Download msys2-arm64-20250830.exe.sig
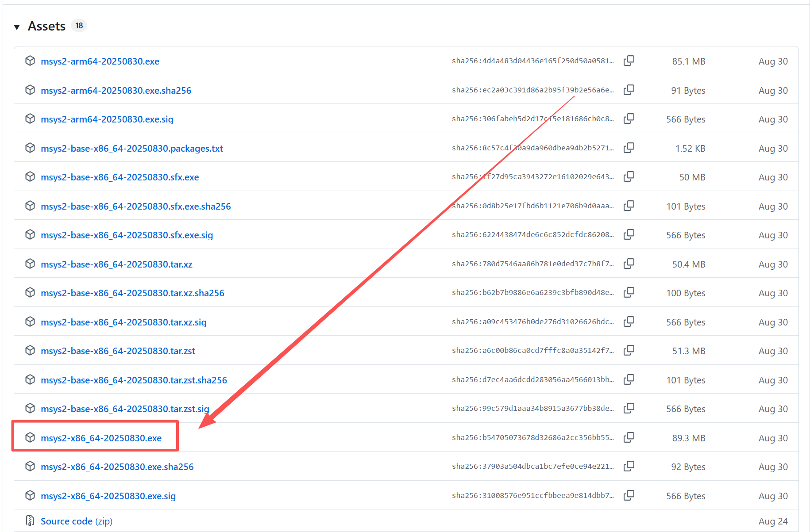The image size is (810, 532). coord(107,119)
